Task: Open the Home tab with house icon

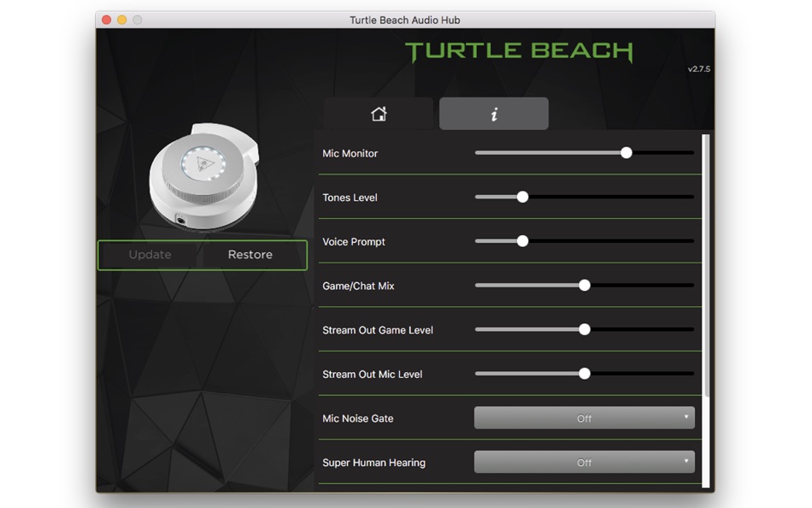Action: [379, 114]
